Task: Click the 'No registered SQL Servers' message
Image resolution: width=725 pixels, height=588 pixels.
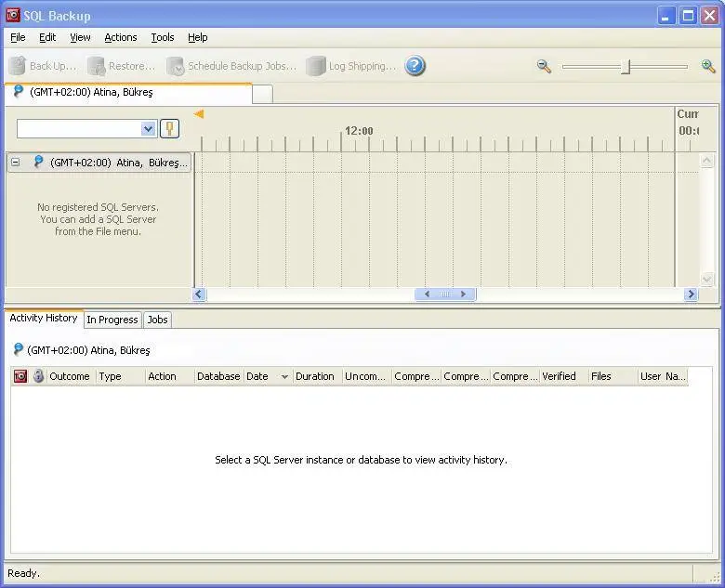Action: click(98, 219)
